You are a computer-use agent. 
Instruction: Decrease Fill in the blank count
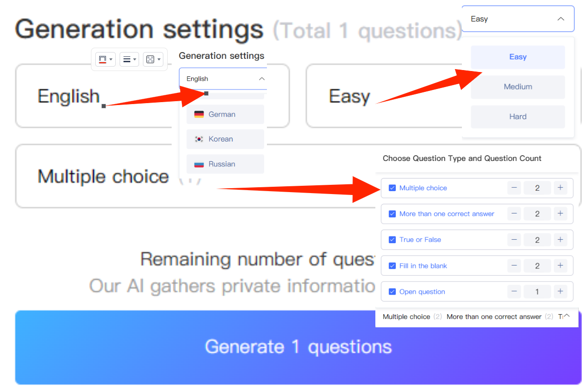tap(514, 266)
